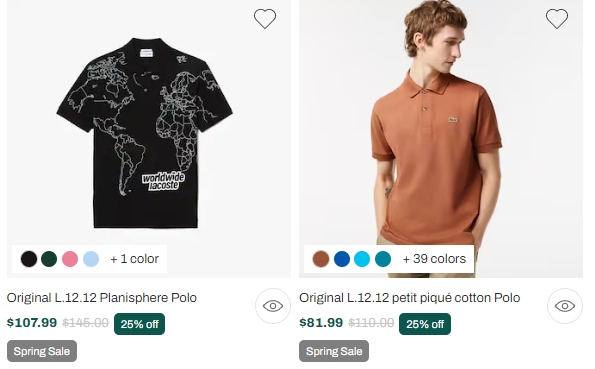Open quick view eye icon for Planisphere Polo
Viewport: 595px width, 369px height.
click(273, 306)
